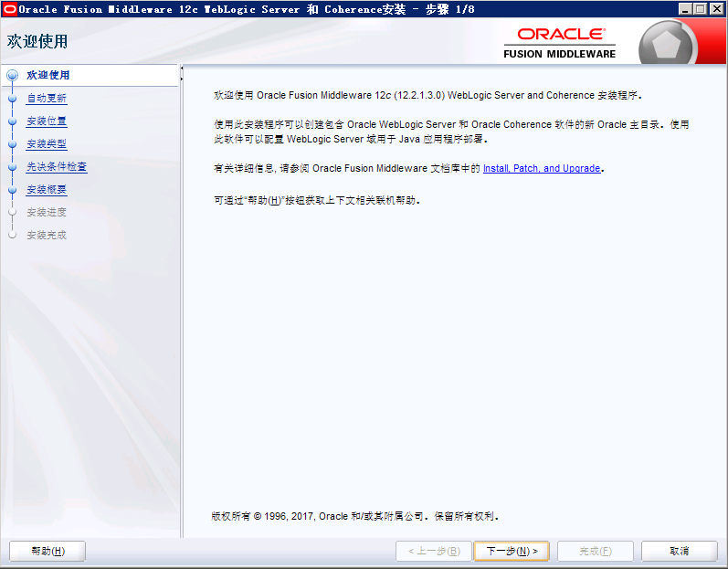The height and width of the screenshot is (569, 728).
Task: Open the 先决条件检查 step
Action: pyautogui.click(x=57, y=166)
